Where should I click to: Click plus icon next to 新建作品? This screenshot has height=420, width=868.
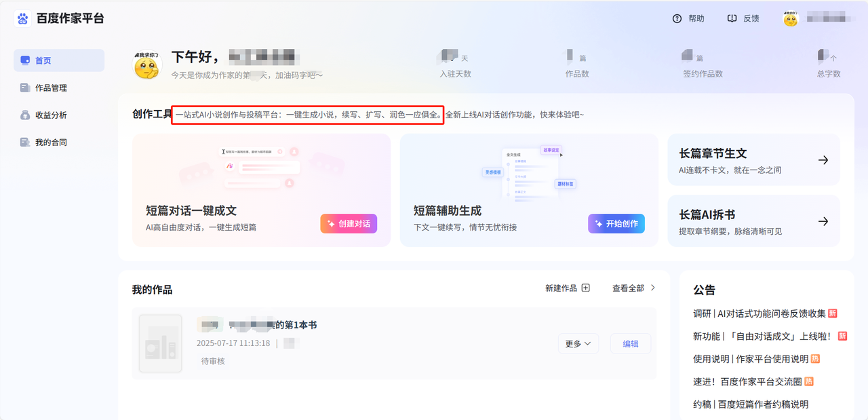tap(586, 288)
